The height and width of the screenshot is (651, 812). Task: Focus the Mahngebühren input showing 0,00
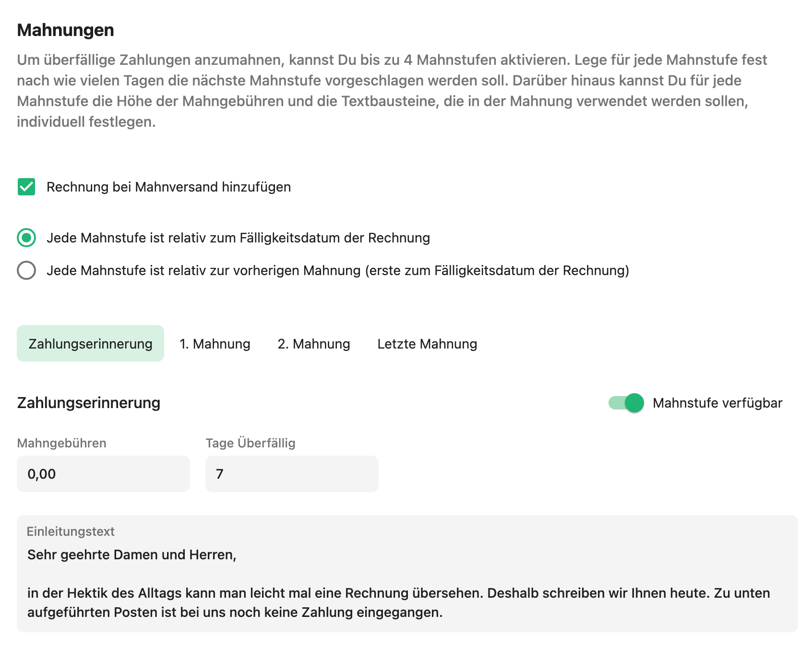pyautogui.click(x=103, y=474)
